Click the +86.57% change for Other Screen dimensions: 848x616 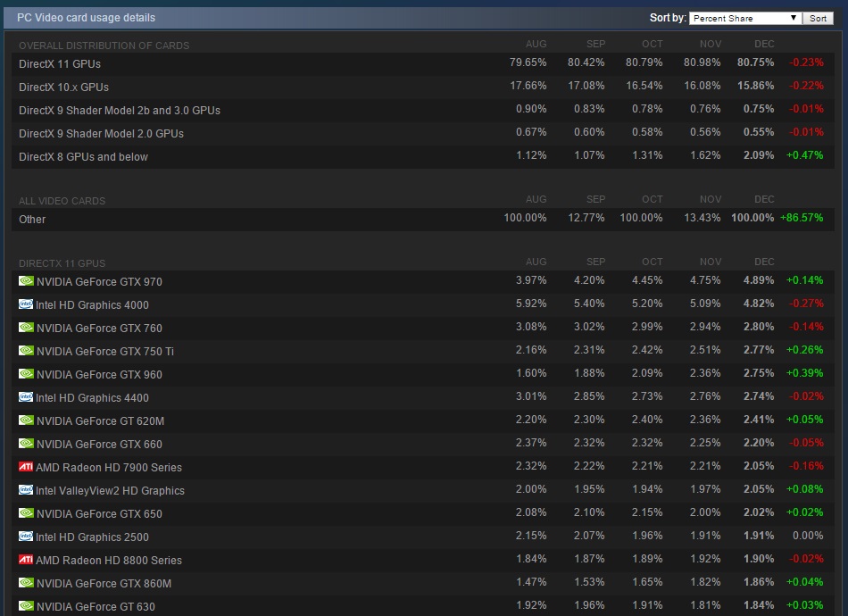[x=802, y=218]
